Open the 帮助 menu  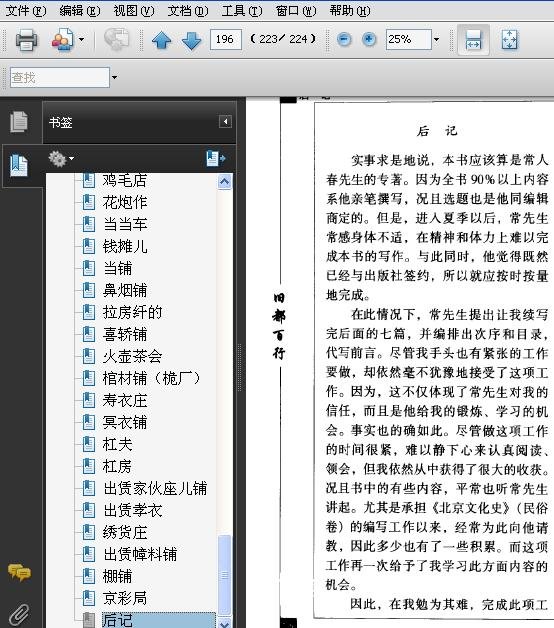click(350, 11)
